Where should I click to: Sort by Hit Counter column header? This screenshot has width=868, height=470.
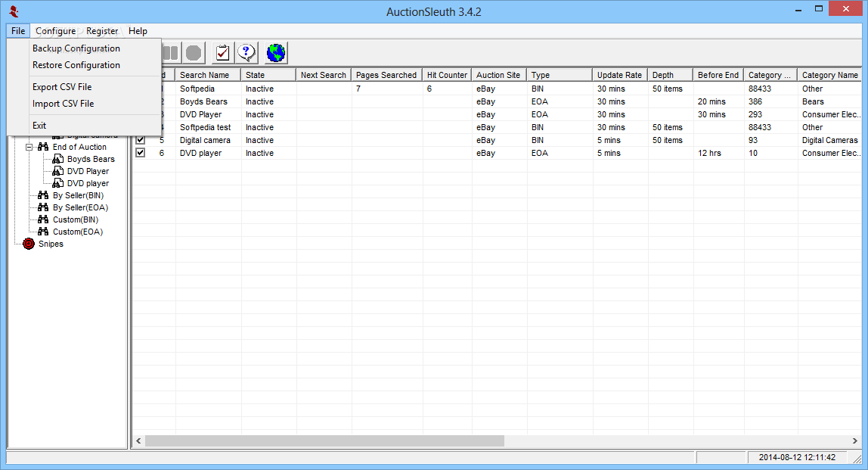[x=448, y=75]
